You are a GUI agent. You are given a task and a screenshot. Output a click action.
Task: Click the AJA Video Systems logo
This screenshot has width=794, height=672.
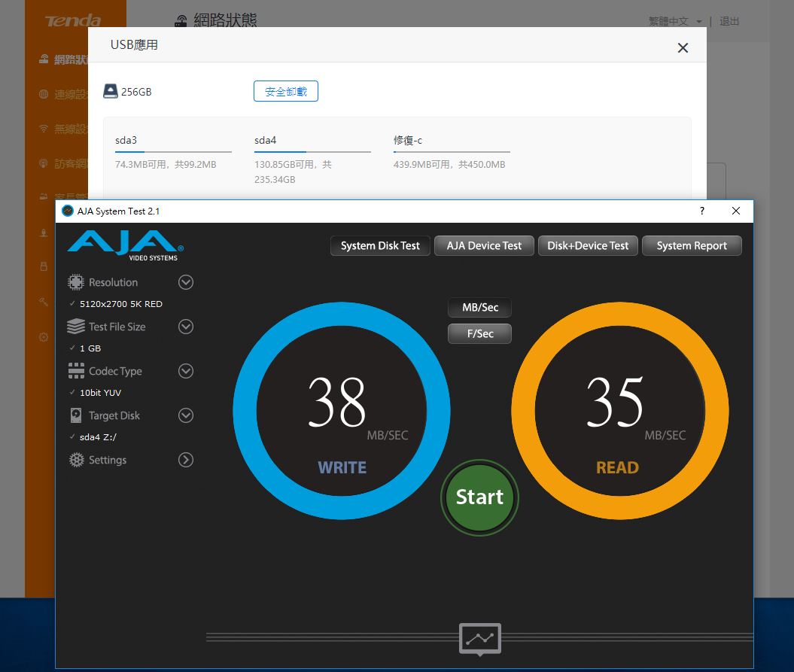point(126,245)
